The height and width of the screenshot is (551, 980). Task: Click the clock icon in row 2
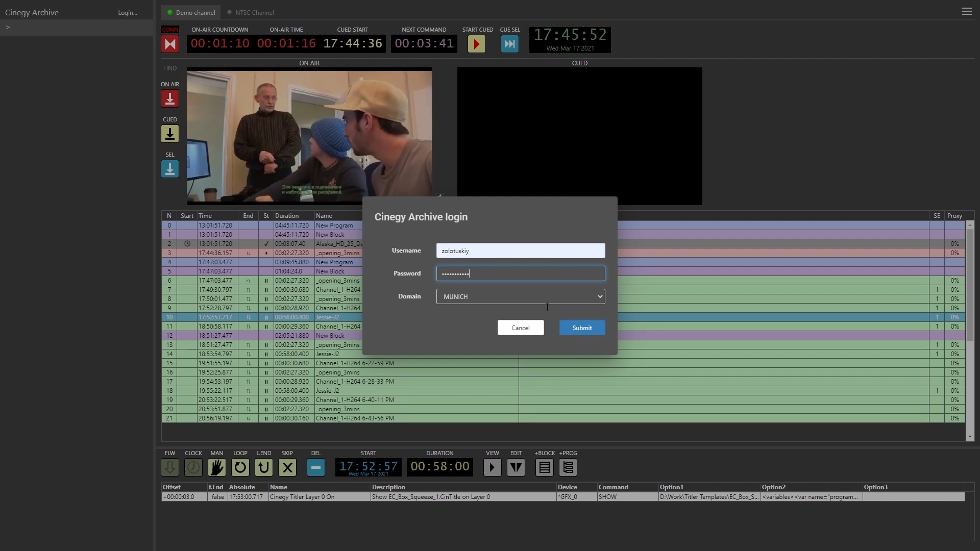click(x=187, y=244)
